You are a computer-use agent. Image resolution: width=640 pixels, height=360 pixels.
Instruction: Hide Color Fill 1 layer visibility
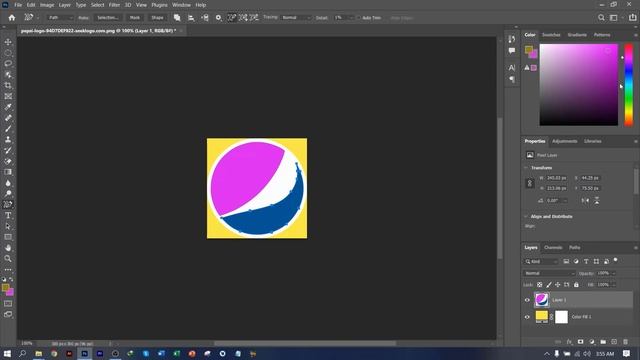pyautogui.click(x=527, y=317)
